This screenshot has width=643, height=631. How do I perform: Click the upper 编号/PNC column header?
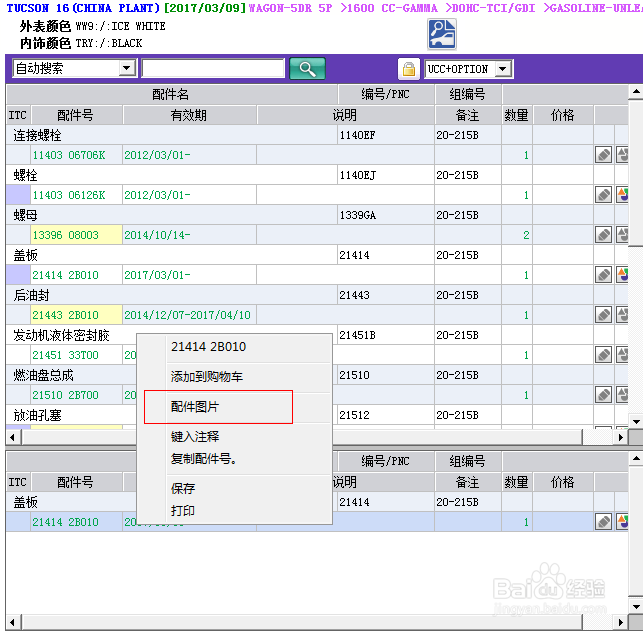[386, 95]
